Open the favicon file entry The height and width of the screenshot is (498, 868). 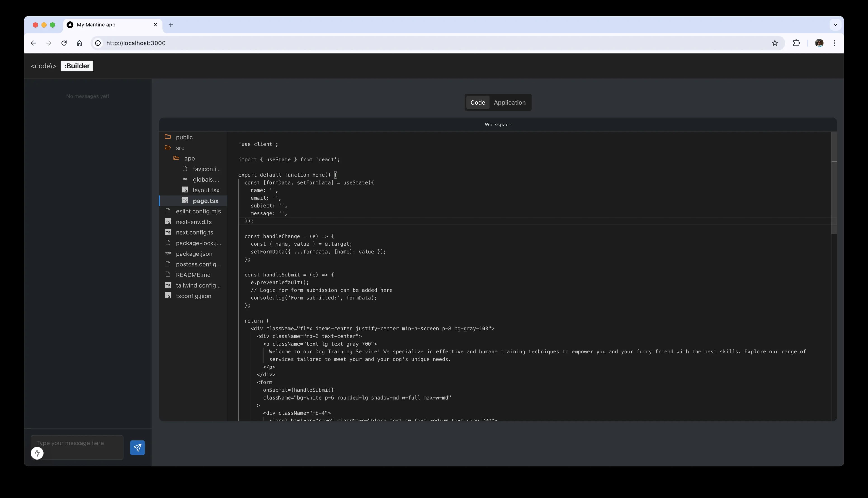tap(193, 169)
